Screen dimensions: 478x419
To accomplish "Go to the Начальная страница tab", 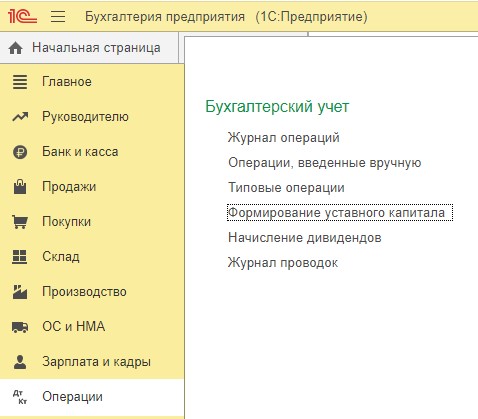I will [x=89, y=48].
